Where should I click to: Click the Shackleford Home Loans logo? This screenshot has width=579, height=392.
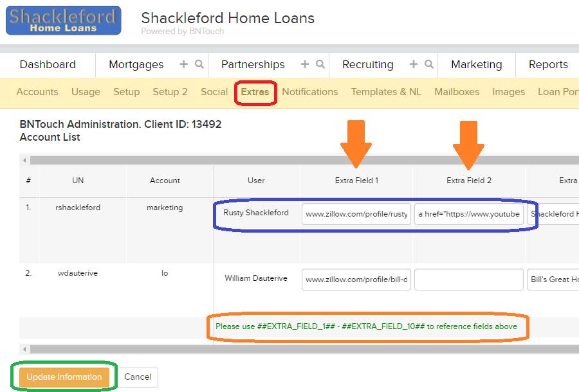[64, 21]
